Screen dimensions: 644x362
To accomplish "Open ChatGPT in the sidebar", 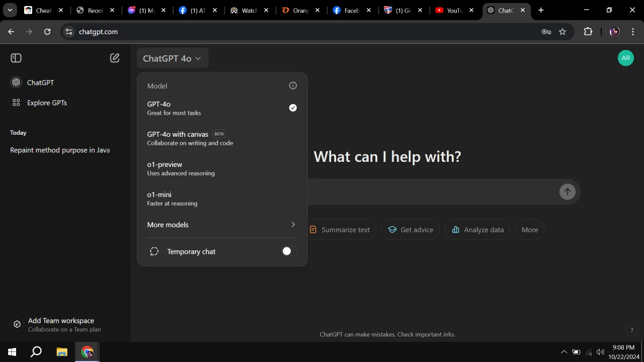I will coord(65,82).
